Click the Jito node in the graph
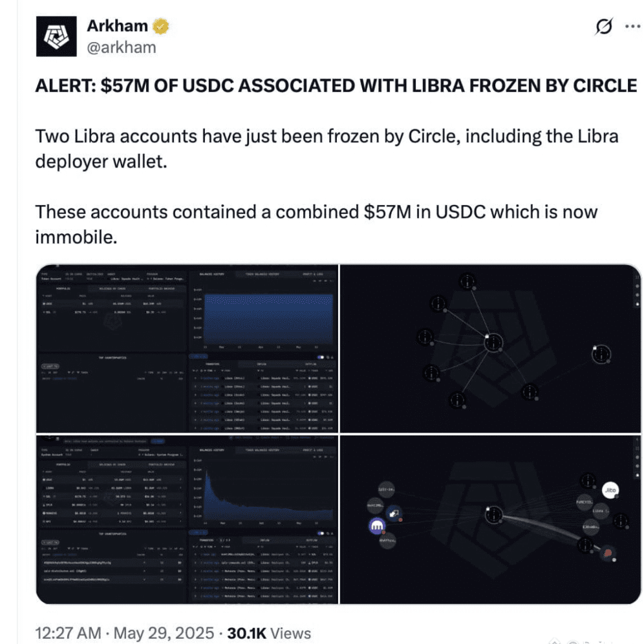 coord(610,491)
